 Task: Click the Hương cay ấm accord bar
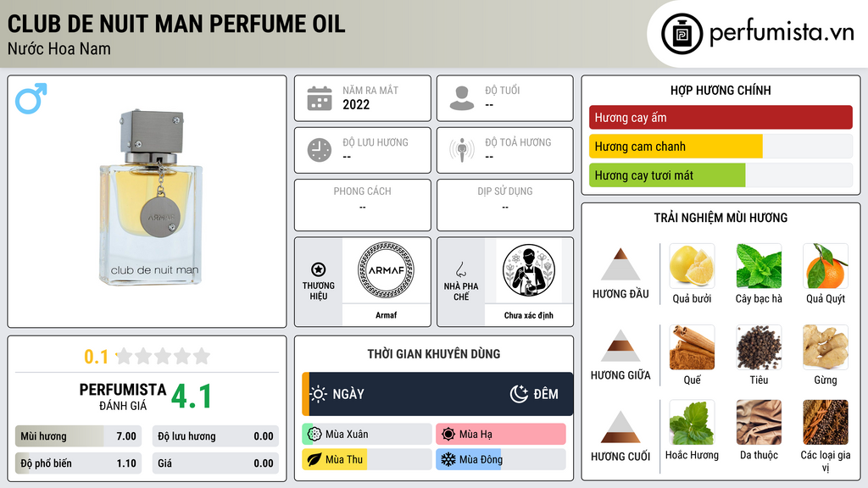[x=721, y=117]
